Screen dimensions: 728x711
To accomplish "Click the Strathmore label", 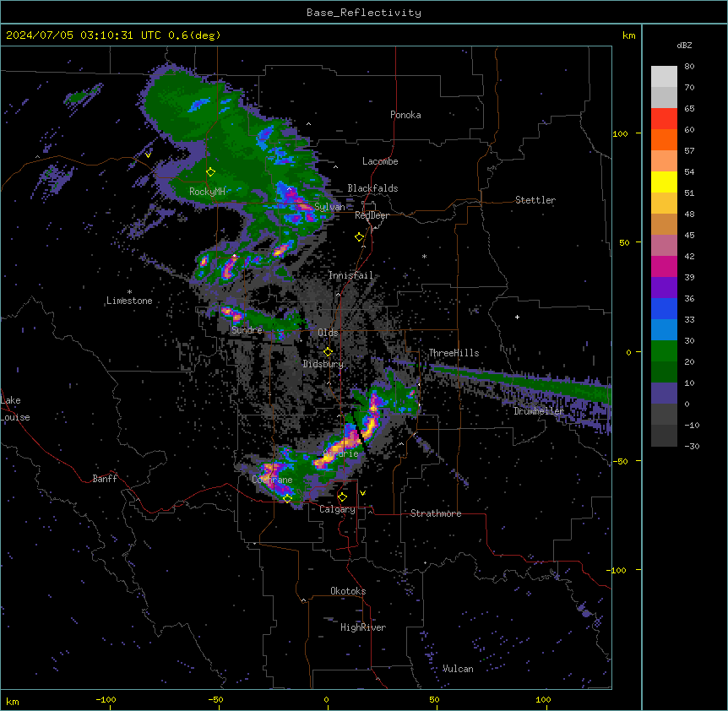I will tap(436, 513).
